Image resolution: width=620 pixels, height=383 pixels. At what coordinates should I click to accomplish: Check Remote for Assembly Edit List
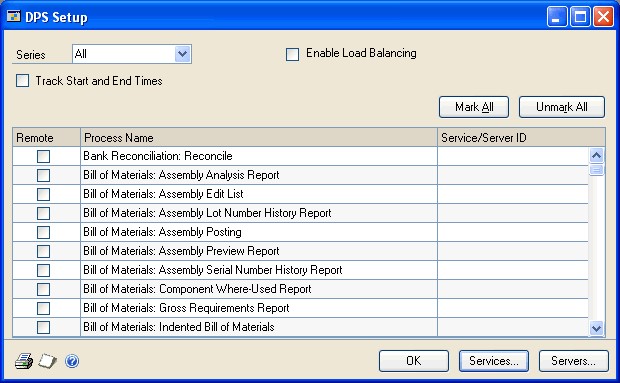tap(43, 194)
